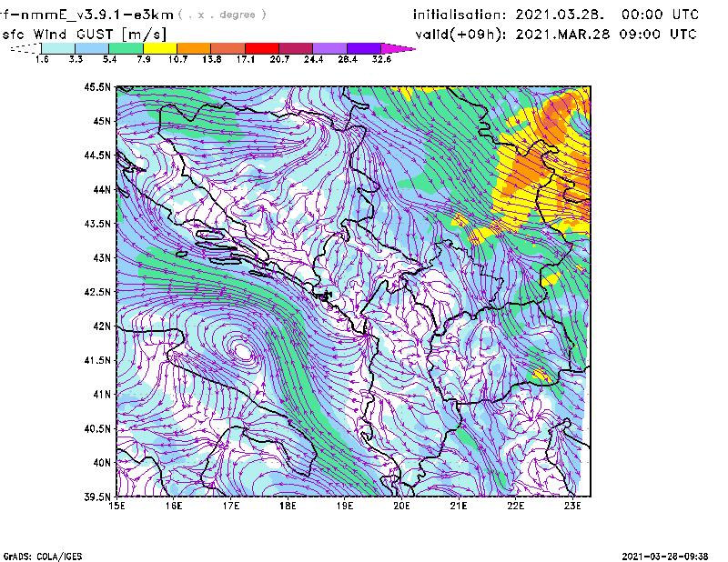Click the "15E" longitude label
This screenshot has height=562, width=728.
click(116, 506)
